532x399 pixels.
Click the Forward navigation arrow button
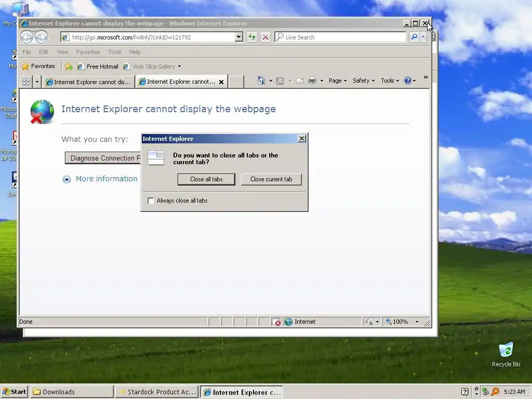42,37
